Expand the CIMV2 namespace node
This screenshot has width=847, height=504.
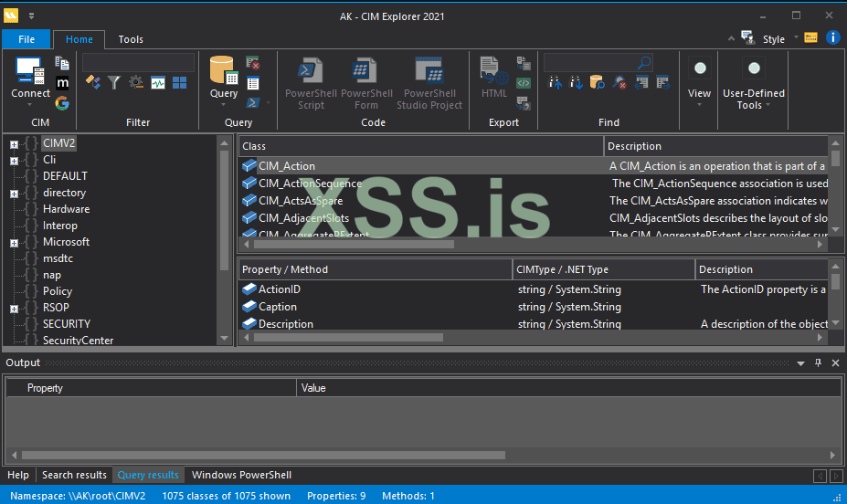tap(14, 143)
